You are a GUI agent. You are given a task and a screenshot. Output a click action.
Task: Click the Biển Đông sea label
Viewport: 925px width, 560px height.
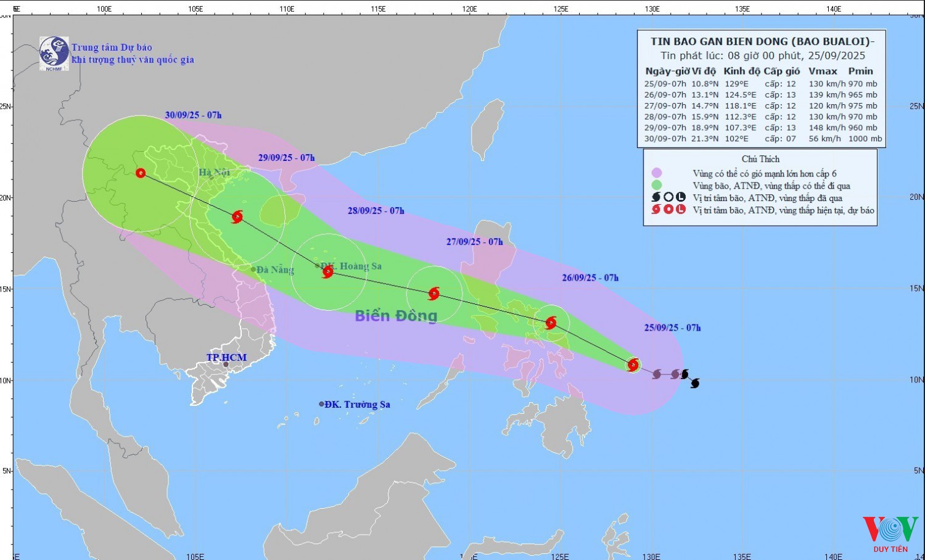[396, 316]
